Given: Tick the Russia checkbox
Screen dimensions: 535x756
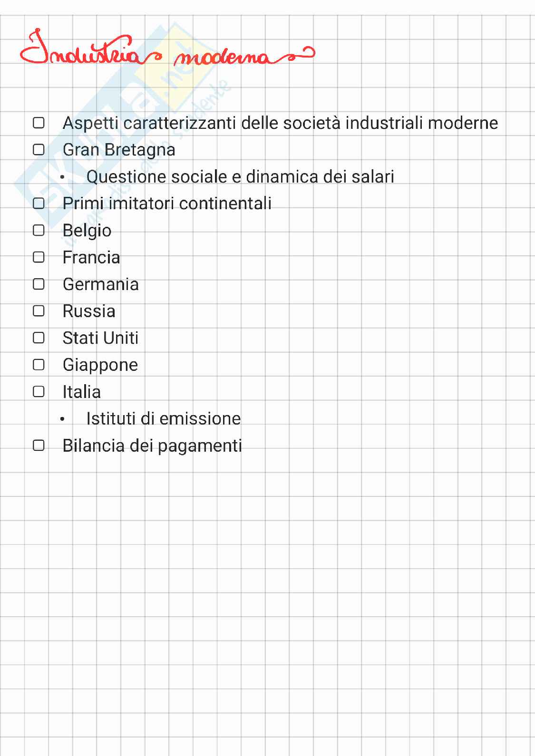Looking at the screenshot, I should pyautogui.click(x=39, y=311).
